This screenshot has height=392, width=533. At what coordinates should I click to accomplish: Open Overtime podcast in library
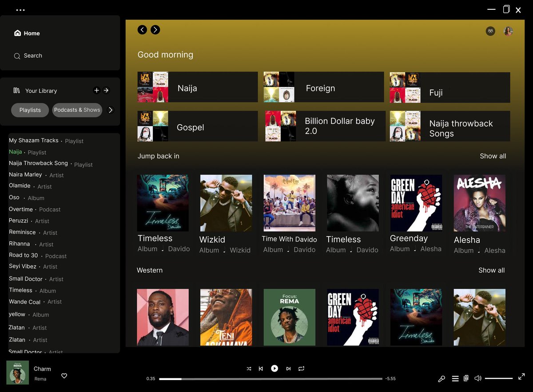pyautogui.click(x=35, y=209)
